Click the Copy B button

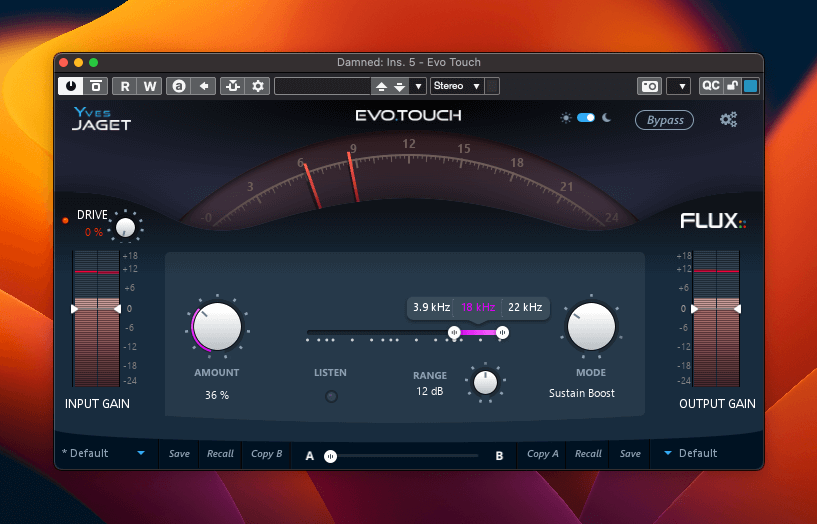(x=267, y=454)
